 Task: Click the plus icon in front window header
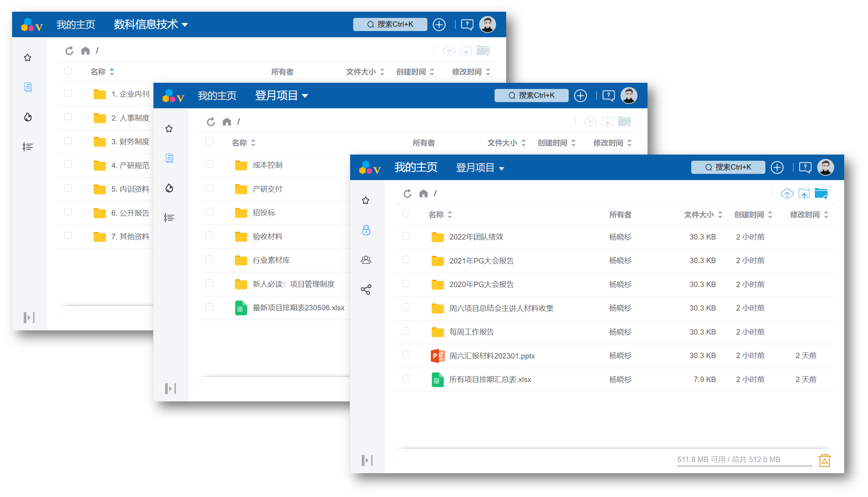777,167
